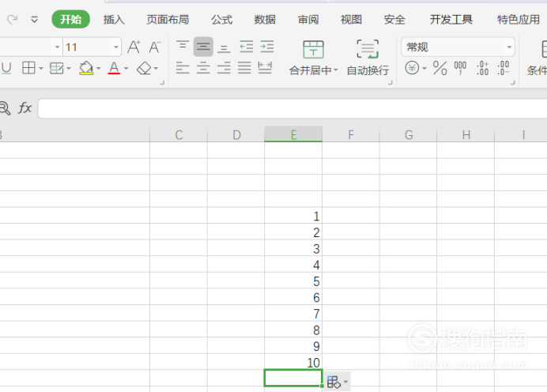547x392 pixels.
Task: Toggle middle vertical alignment
Action: pyautogui.click(x=203, y=47)
